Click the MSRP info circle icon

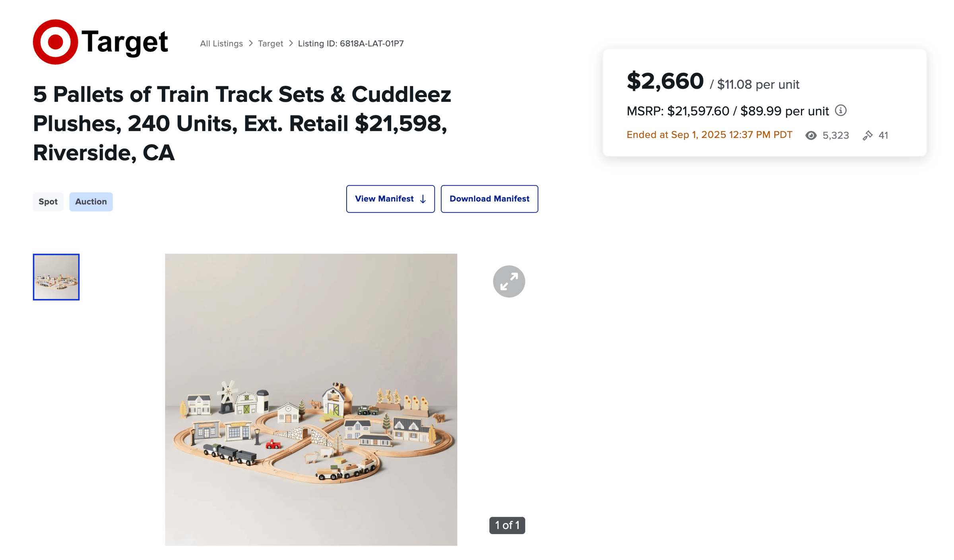841,110
